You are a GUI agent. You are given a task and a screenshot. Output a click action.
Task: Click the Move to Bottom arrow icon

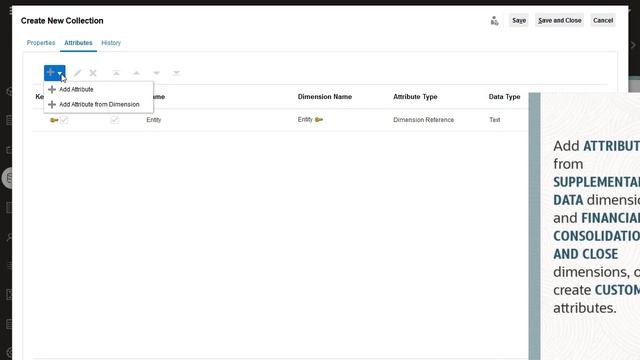pyautogui.click(x=176, y=73)
